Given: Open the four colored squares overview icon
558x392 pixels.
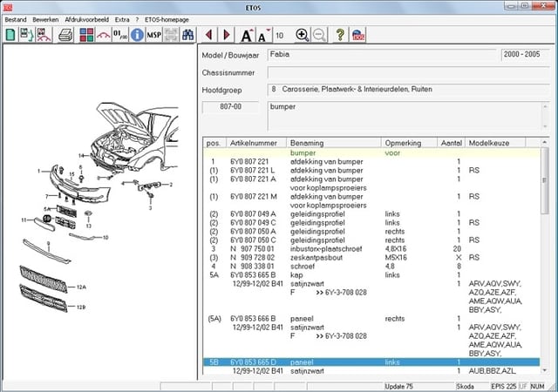Looking at the screenshot, I should pos(86,35).
